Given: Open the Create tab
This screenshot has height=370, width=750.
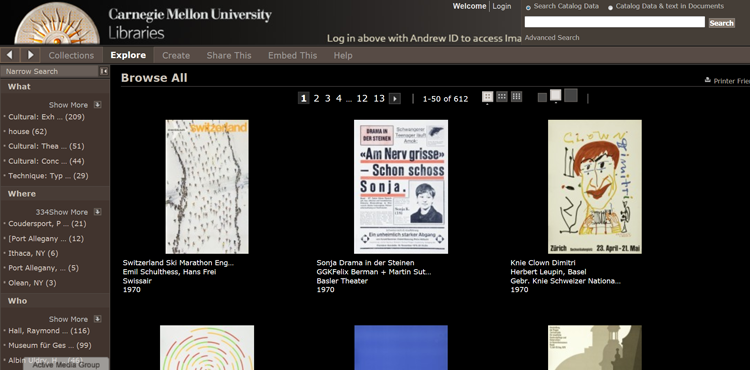Looking at the screenshot, I should click(x=176, y=55).
